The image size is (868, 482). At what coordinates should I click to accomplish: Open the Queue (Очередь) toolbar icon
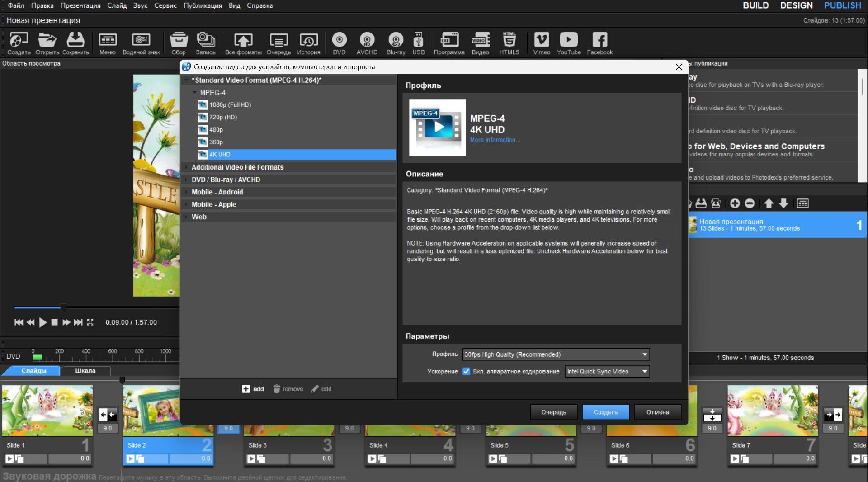click(x=278, y=43)
